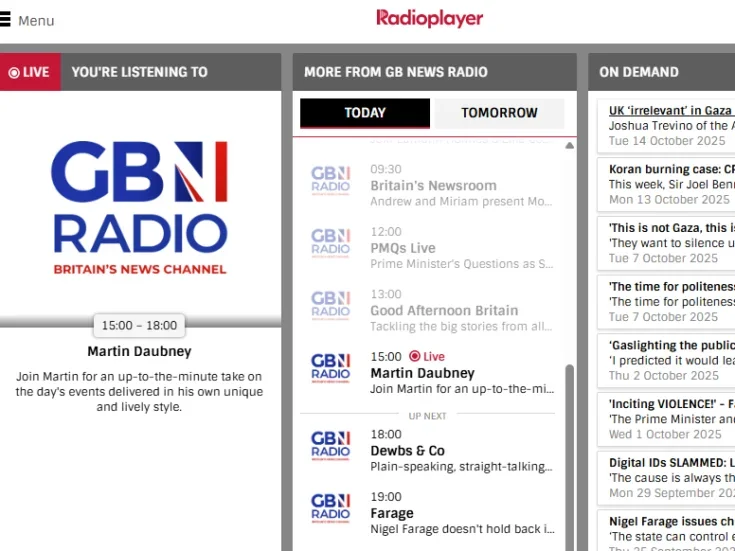Click GB Radio icon beside PMQs Live
Viewport: 735px width, 551px height.
pos(330,243)
